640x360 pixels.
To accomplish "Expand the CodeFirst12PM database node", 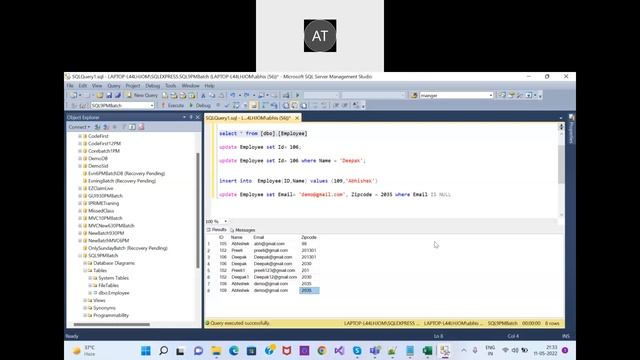I will click(80, 144).
